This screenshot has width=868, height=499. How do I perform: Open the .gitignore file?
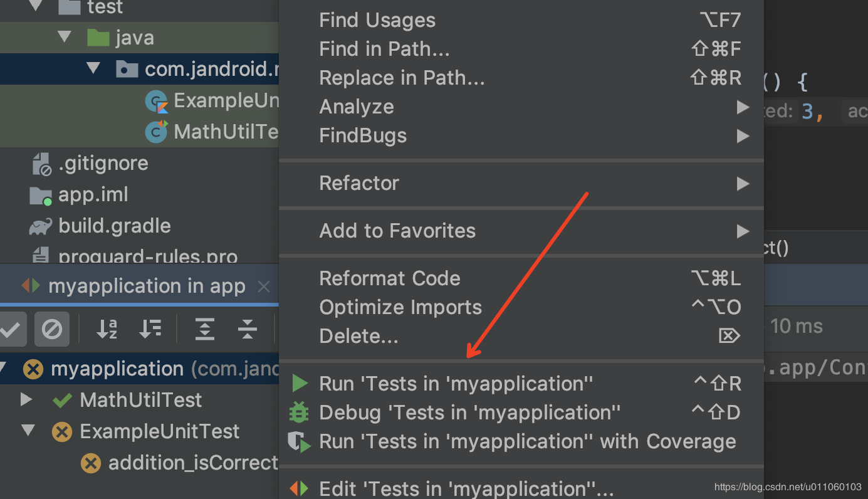[x=103, y=163]
